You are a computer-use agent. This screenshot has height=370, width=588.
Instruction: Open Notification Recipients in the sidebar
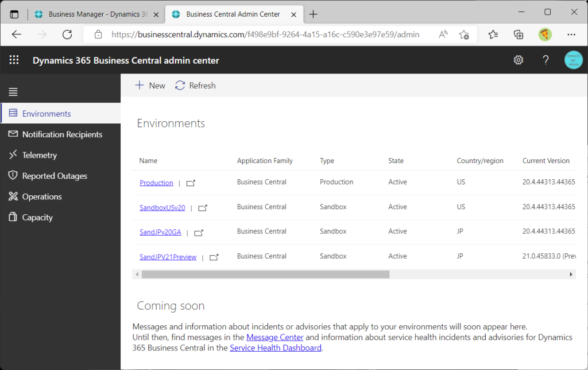60,134
